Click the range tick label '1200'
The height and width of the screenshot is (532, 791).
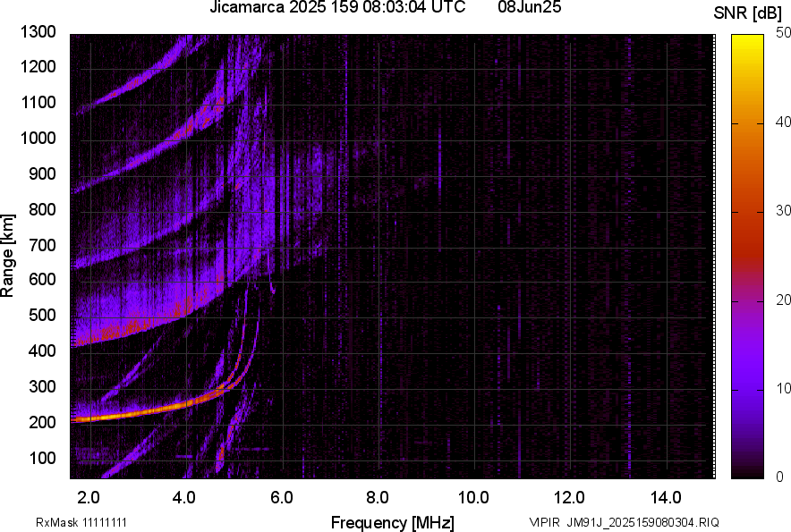[38, 66]
